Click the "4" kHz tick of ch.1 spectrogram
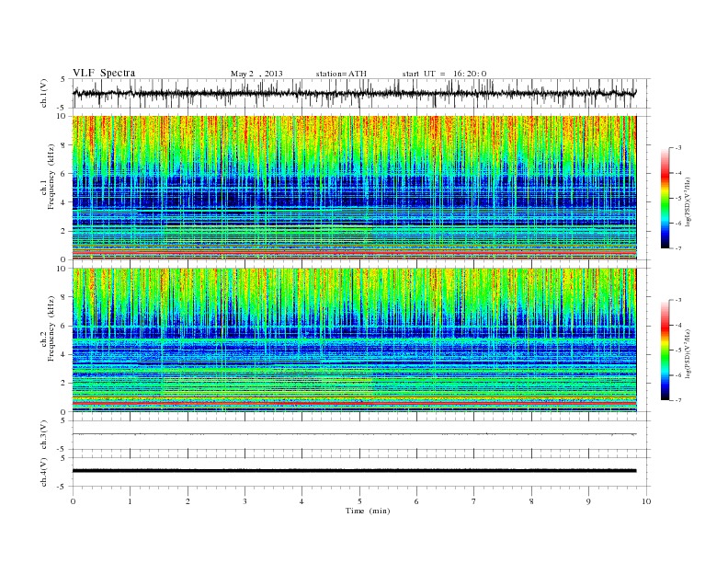This screenshot has width=728, height=563. 63,202
